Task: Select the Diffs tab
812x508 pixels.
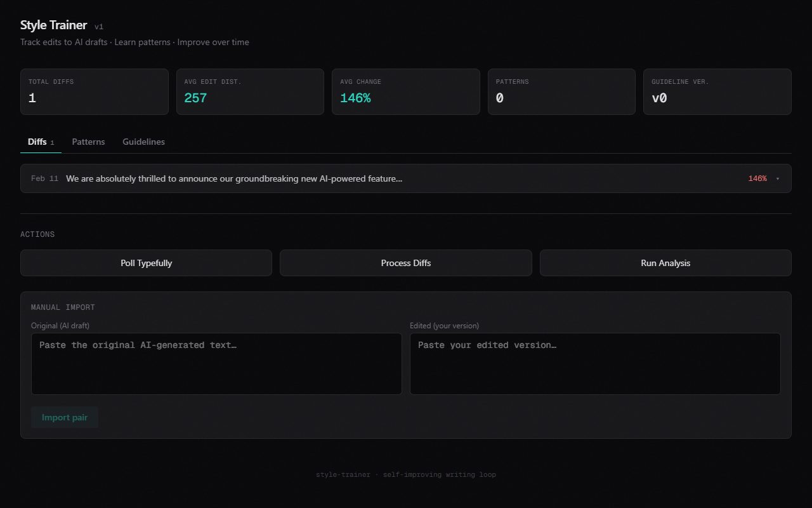Action: [38, 142]
